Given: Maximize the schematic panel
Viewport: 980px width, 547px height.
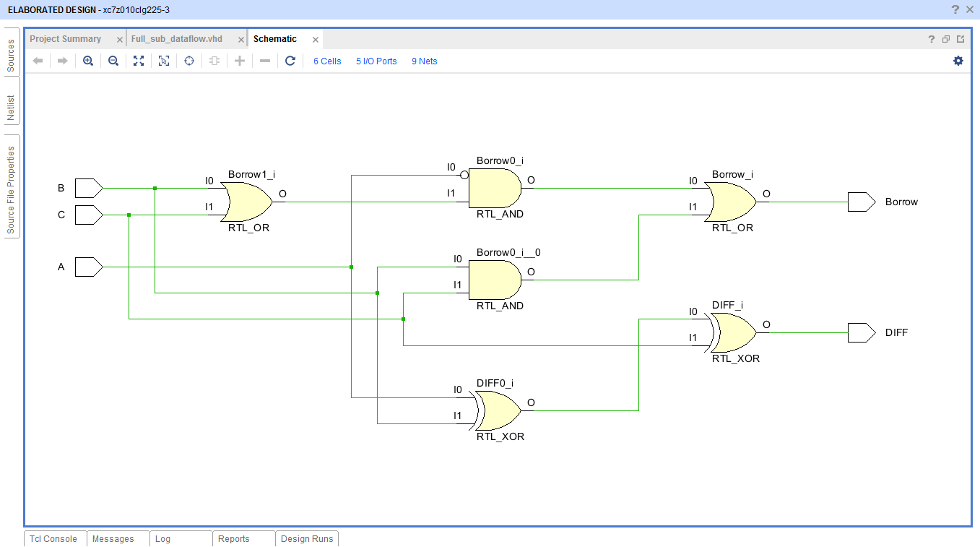Looking at the screenshot, I should (961, 39).
